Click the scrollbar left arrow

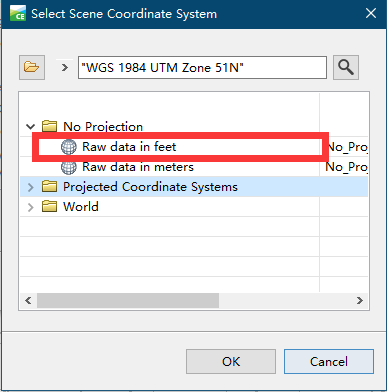(x=28, y=301)
